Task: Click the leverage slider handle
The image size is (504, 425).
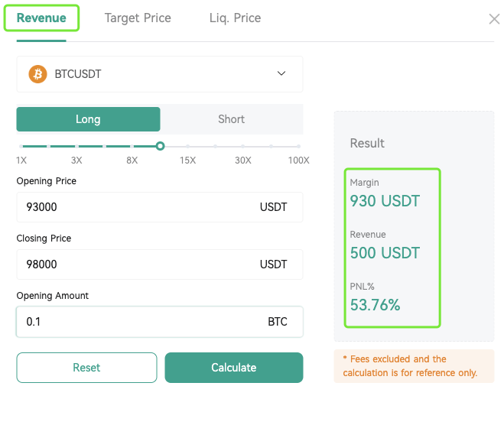Action: pos(160,146)
